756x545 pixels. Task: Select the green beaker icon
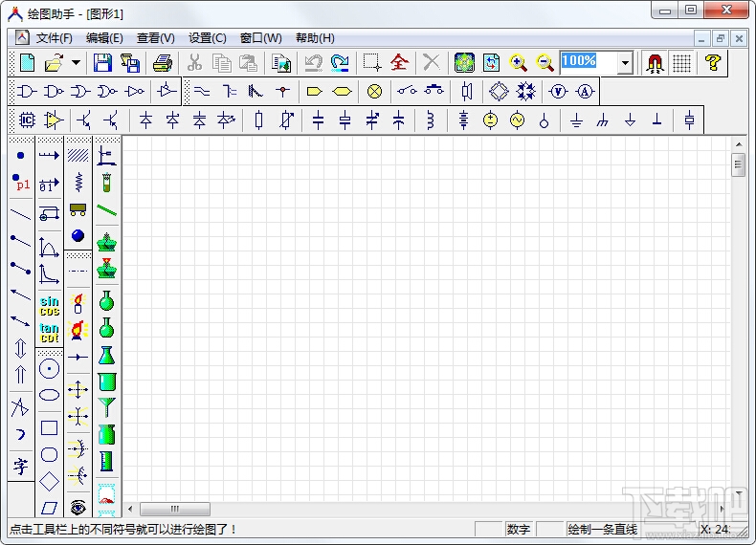tap(106, 381)
